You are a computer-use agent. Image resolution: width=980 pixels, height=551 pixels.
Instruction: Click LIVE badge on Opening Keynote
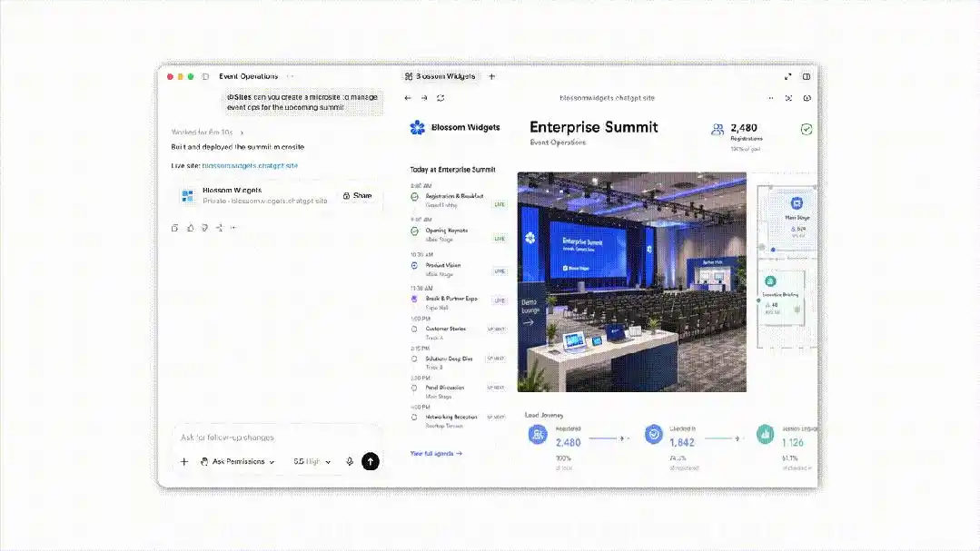[500, 239]
